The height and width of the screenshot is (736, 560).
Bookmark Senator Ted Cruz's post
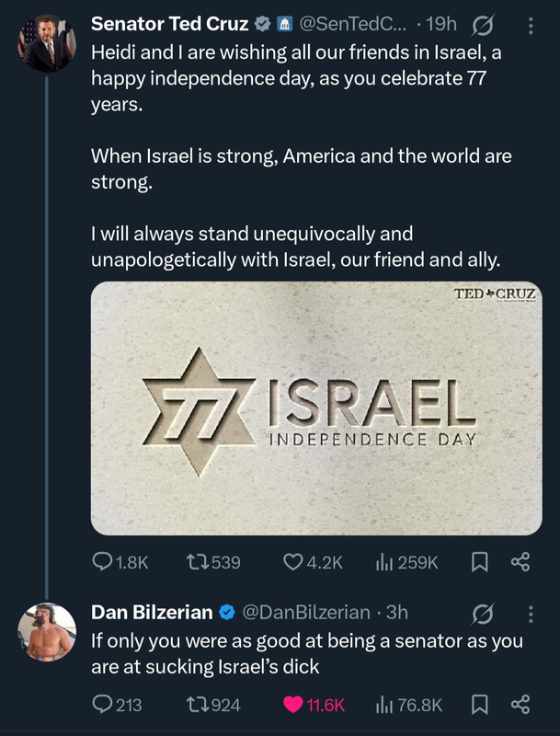[479, 562]
